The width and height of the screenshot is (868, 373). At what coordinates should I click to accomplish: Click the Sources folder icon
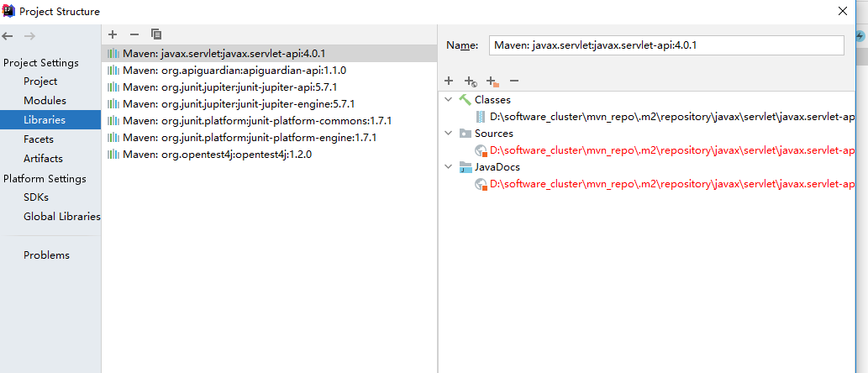464,134
